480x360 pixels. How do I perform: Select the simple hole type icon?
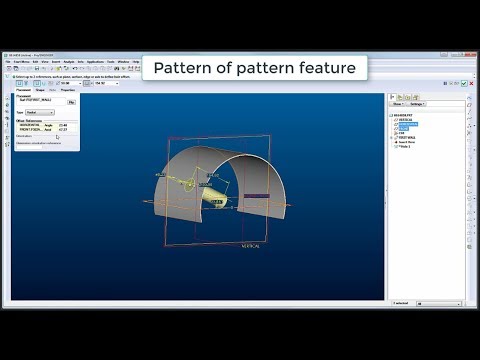pyautogui.click(x=19, y=83)
